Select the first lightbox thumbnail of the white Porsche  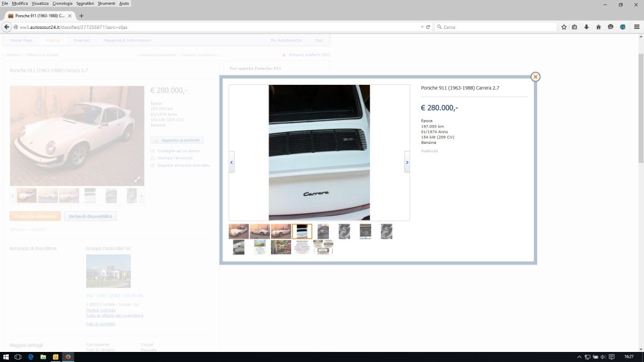pos(238,231)
